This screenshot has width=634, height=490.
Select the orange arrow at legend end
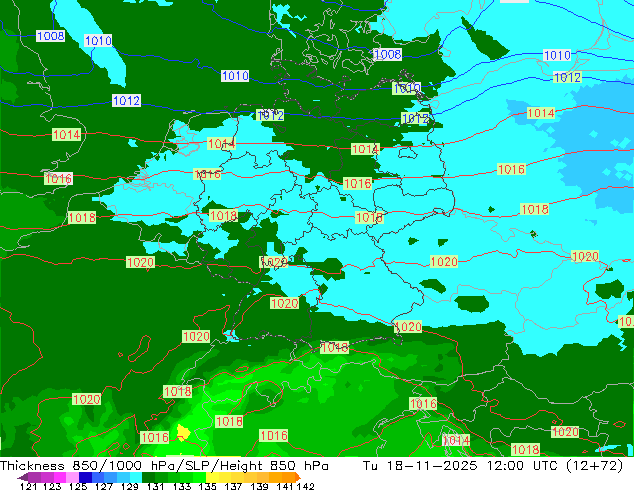pos(297,477)
